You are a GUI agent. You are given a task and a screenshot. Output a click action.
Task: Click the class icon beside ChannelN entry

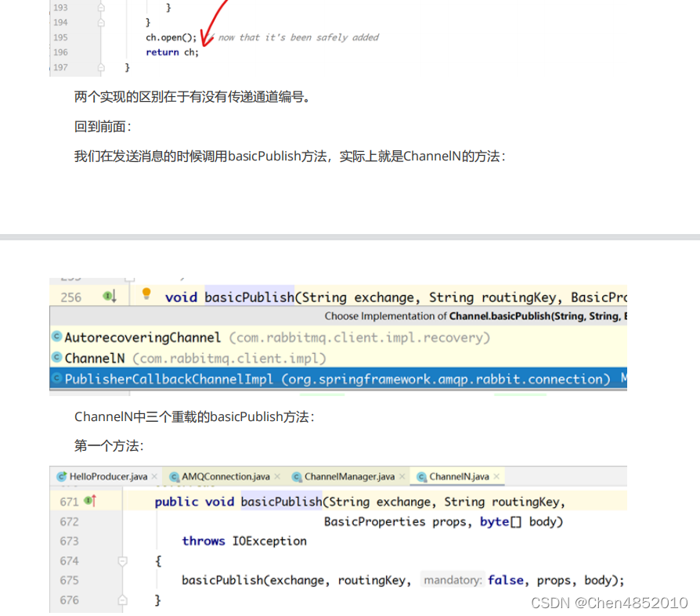tap(56, 357)
